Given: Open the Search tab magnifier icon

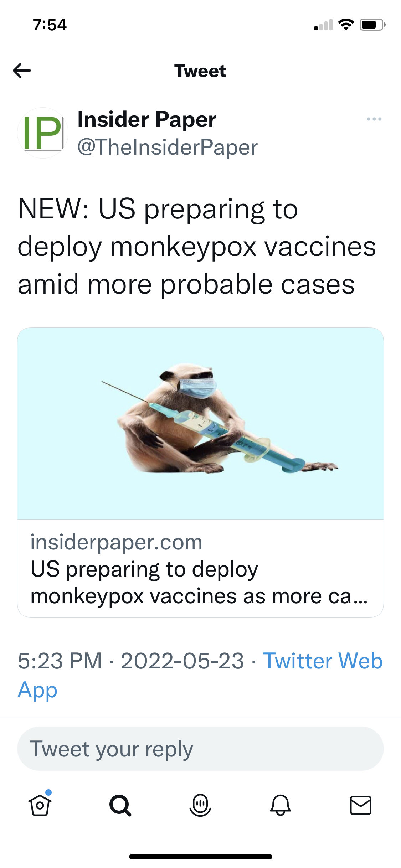Looking at the screenshot, I should tap(120, 805).
